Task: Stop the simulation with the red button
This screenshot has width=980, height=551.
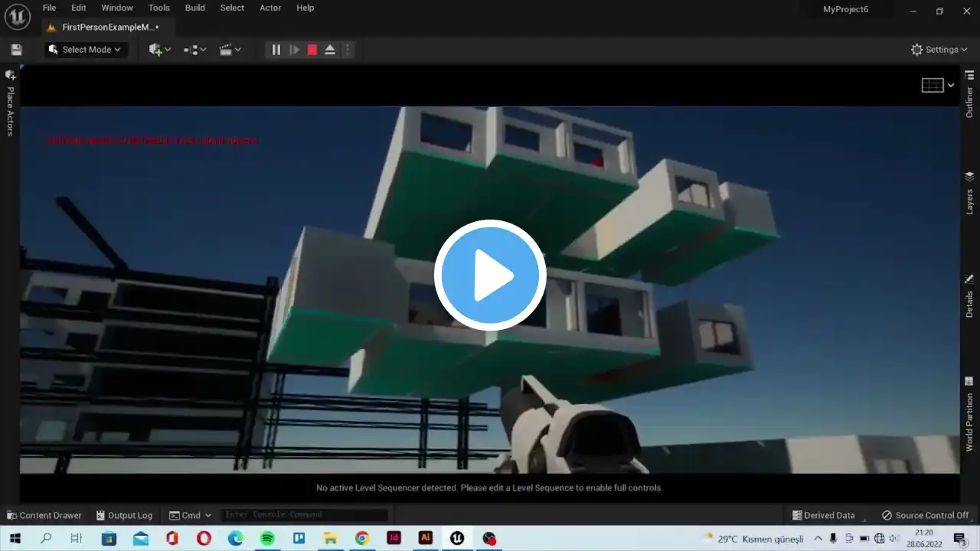Action: (312, 50)
